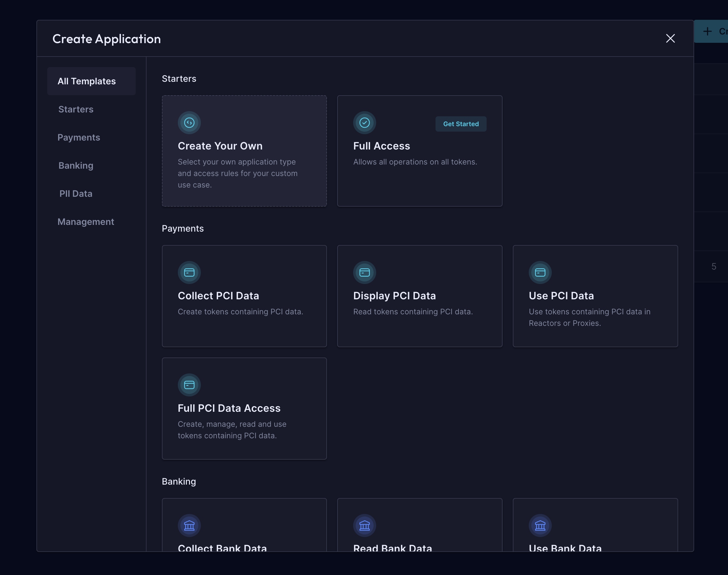Choose the Create Your Own template title

point(220,146)
